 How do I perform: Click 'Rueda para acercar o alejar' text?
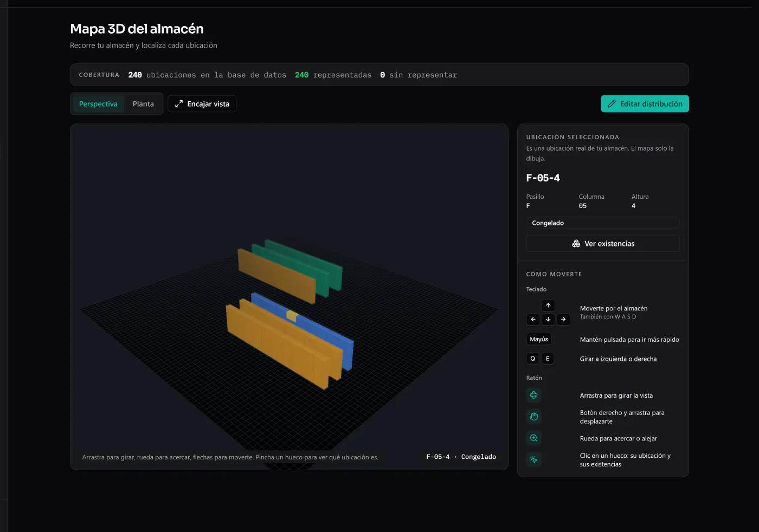[619, 439]
